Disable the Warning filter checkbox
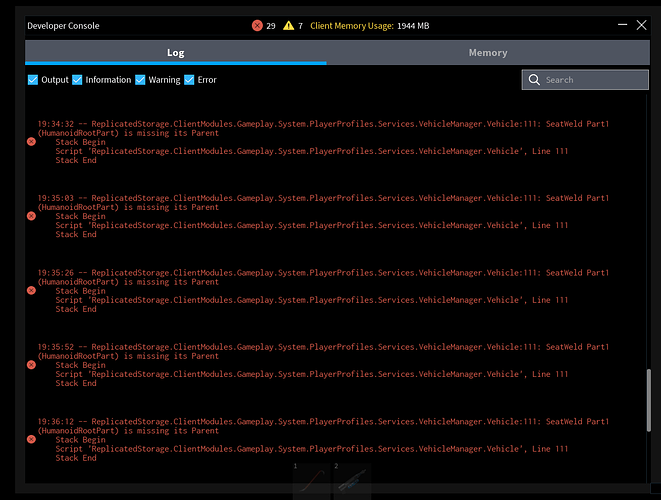 pos(140,80)
